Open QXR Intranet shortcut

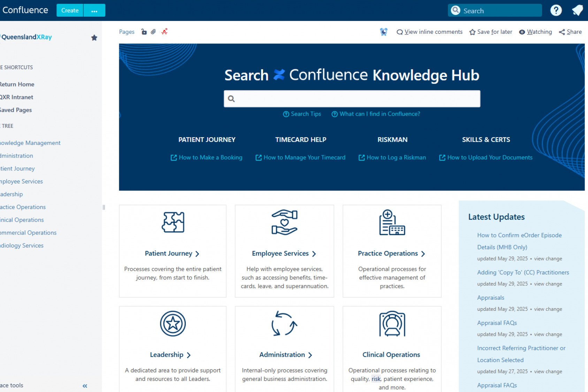pyautogui.click(x=17, y=97)
